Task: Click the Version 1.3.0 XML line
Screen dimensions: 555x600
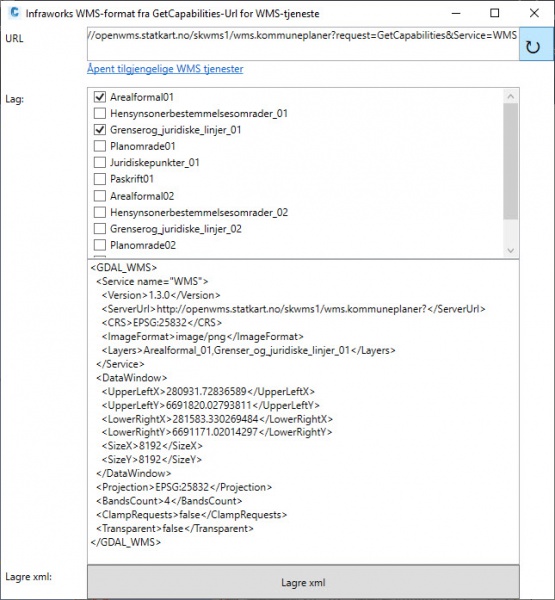Action: [x=161, y=295]
